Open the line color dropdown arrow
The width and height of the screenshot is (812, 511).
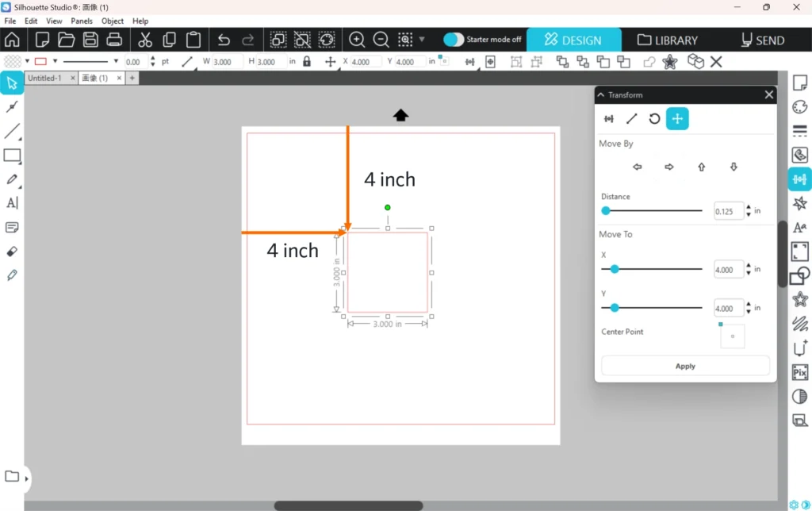click(x=55, y=61)
